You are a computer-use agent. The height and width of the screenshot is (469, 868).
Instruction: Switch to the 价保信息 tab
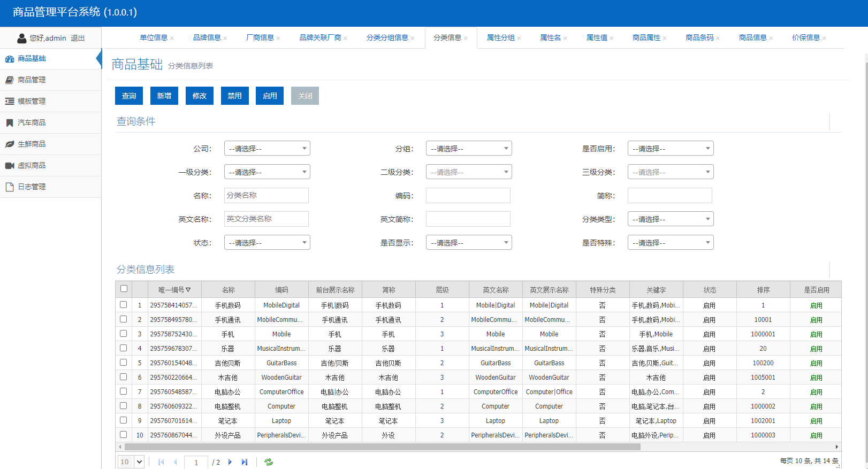click(x=806, y=38)
